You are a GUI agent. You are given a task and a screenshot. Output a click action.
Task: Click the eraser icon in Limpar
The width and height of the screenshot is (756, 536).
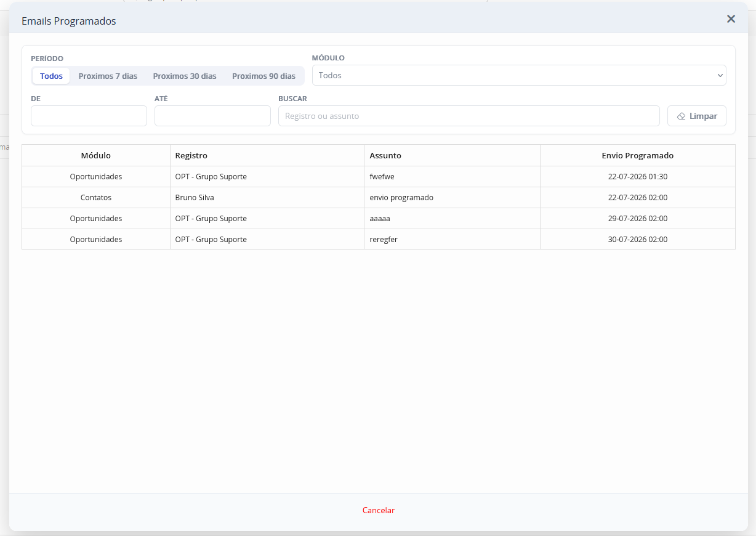tap(681, 116)
